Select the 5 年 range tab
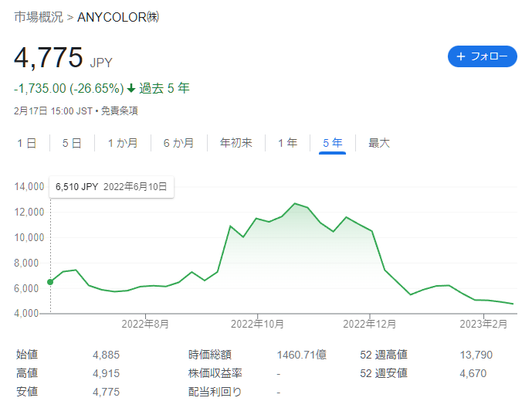 coord(333,143)
